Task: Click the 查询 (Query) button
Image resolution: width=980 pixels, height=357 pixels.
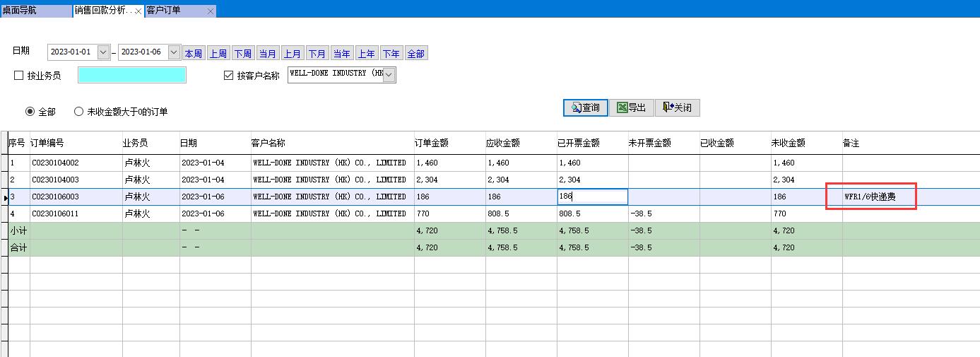Action: 585,107
